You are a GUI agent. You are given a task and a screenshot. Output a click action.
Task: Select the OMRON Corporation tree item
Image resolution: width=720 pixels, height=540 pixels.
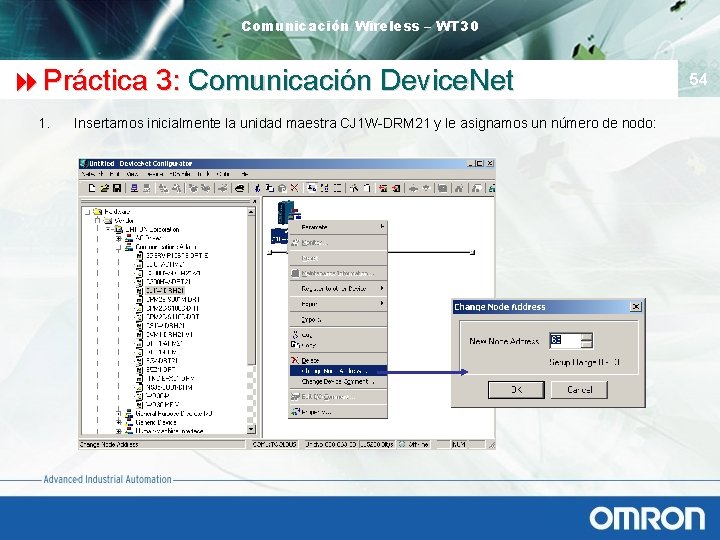coord(152,229)
